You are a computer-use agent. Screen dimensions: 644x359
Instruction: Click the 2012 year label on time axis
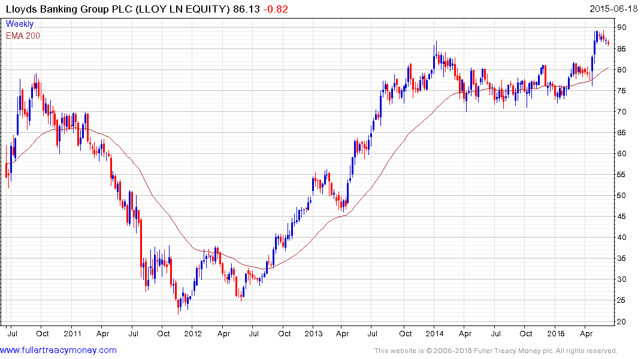tap(193, 333)
